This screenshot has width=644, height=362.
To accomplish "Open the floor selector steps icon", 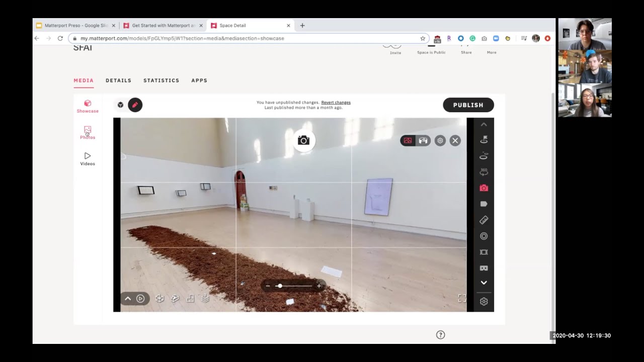I will pos(190,299).
